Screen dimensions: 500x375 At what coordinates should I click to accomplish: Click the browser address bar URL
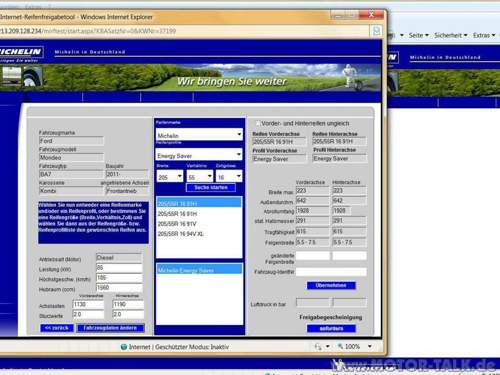coord(88,31)
